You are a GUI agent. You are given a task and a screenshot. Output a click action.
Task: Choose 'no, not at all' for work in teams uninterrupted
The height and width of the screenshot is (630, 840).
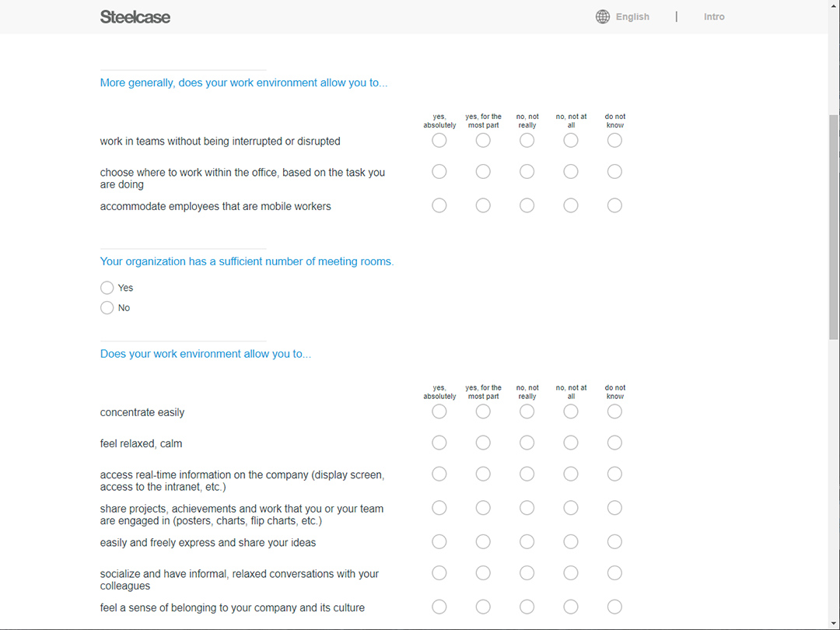[571, 140]
